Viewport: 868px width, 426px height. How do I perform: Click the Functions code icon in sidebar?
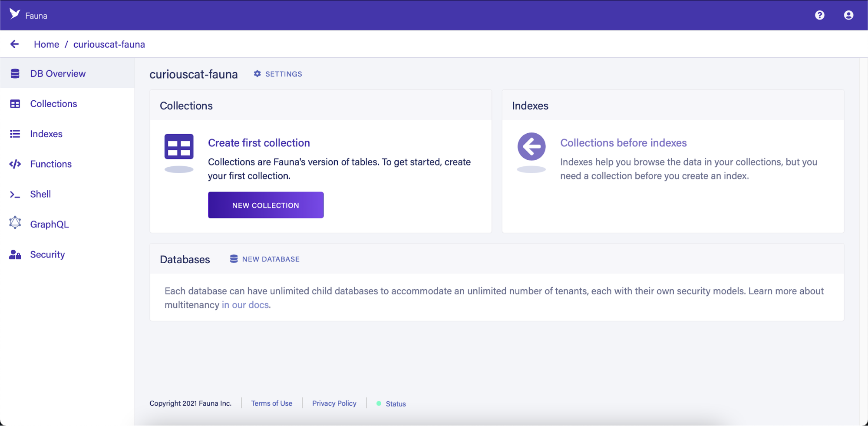15,164
